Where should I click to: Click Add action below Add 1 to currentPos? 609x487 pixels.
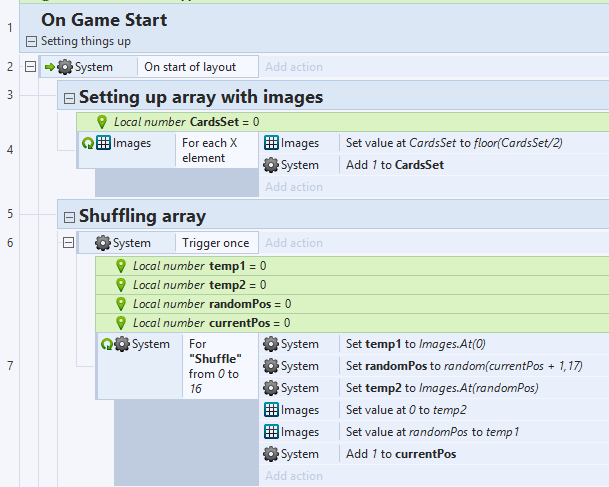(293, 476)
